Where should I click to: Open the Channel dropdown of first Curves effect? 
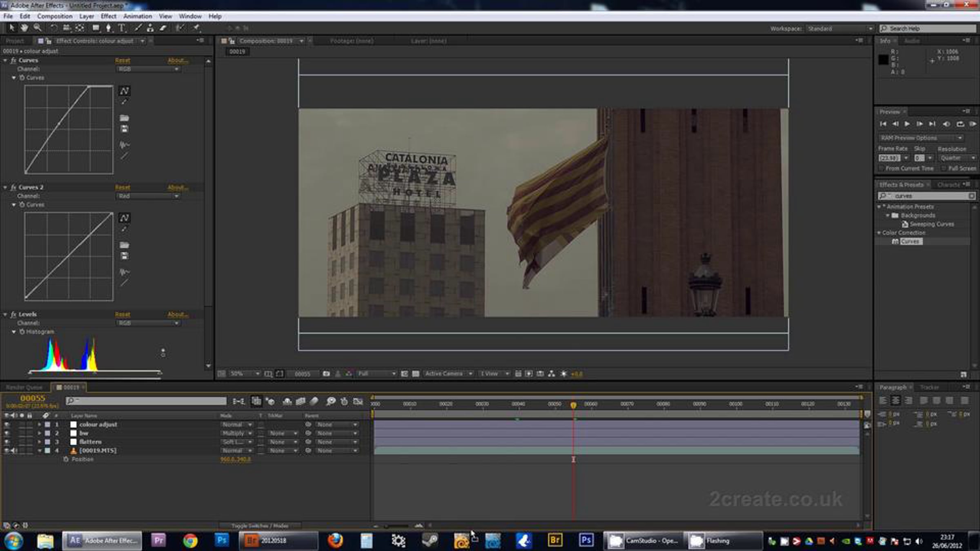[x=148, y=69]
